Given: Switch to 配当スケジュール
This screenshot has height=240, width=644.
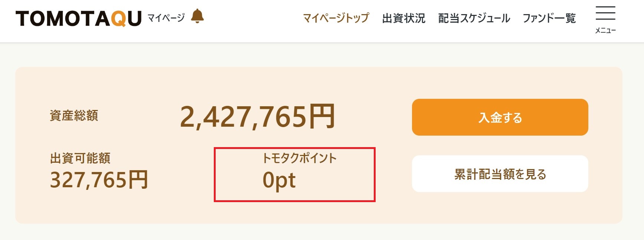Looking at the screenshot, I should pyautogui.click(x=474, y=17).
